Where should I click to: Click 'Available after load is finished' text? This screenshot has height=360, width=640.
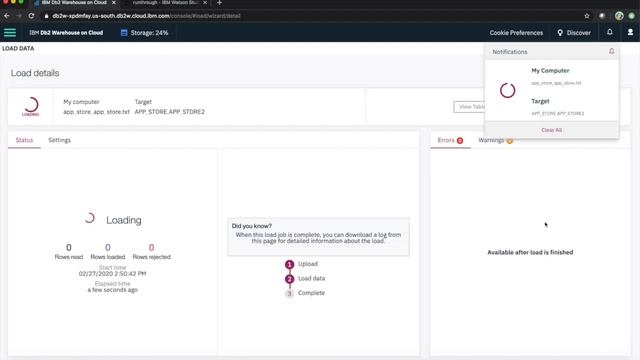[530, 252]
